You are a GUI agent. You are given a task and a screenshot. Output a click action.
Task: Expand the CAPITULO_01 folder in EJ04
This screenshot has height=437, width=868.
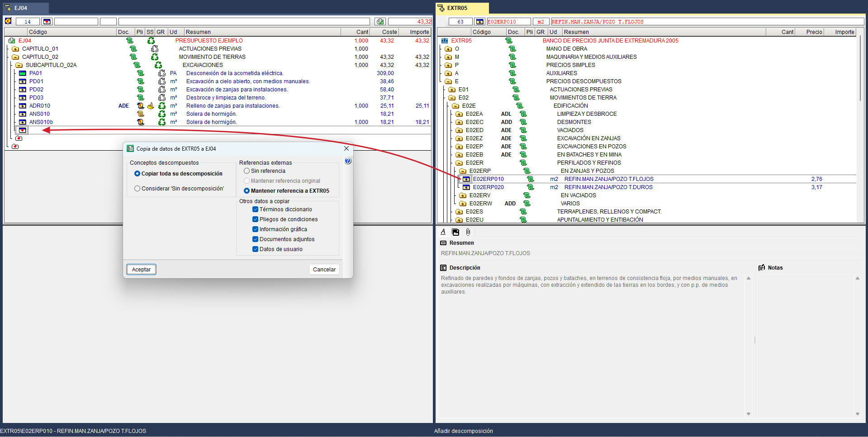15,49
